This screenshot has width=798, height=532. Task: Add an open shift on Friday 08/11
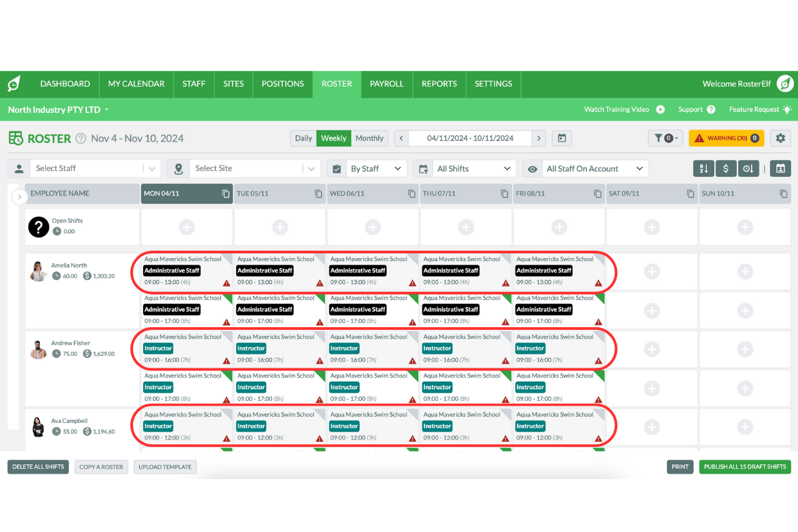559,227
